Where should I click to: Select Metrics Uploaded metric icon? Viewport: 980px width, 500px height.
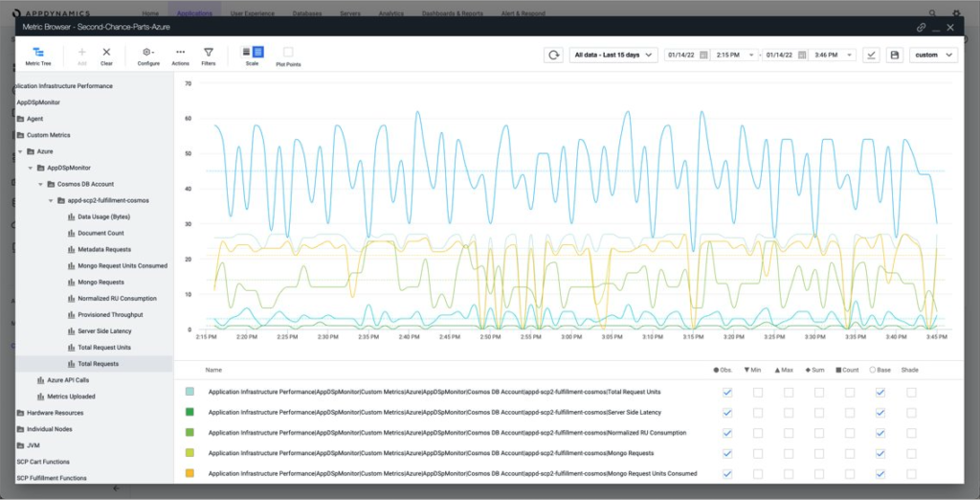coord(40,397)
